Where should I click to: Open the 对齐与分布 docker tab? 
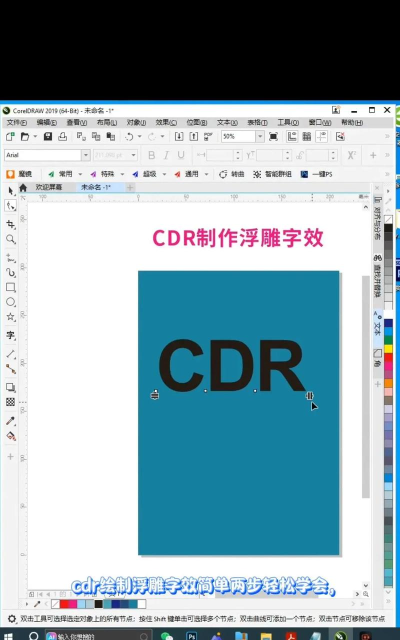point(378,219)
